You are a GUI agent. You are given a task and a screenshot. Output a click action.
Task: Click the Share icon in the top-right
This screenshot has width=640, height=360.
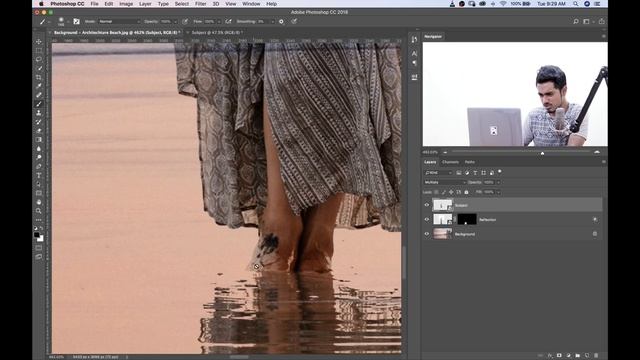pyautogui.click(x=602, y=21)
